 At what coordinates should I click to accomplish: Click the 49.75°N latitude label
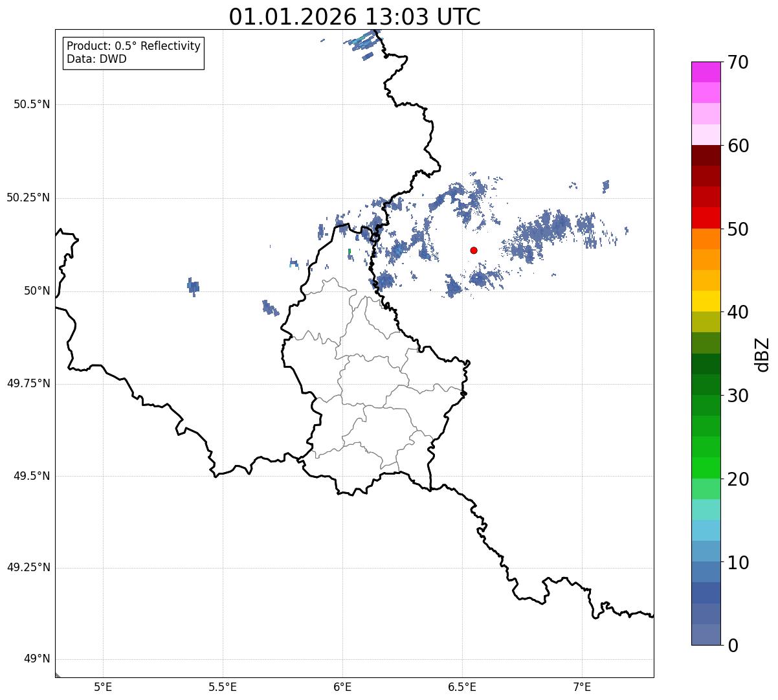28,384
